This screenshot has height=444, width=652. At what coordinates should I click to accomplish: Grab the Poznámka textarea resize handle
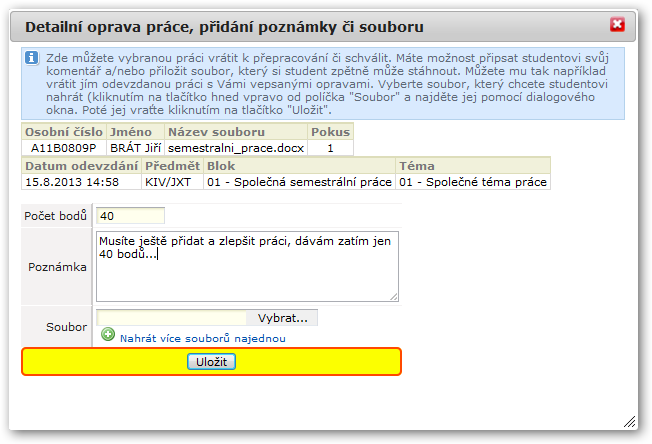pos(394,296)
